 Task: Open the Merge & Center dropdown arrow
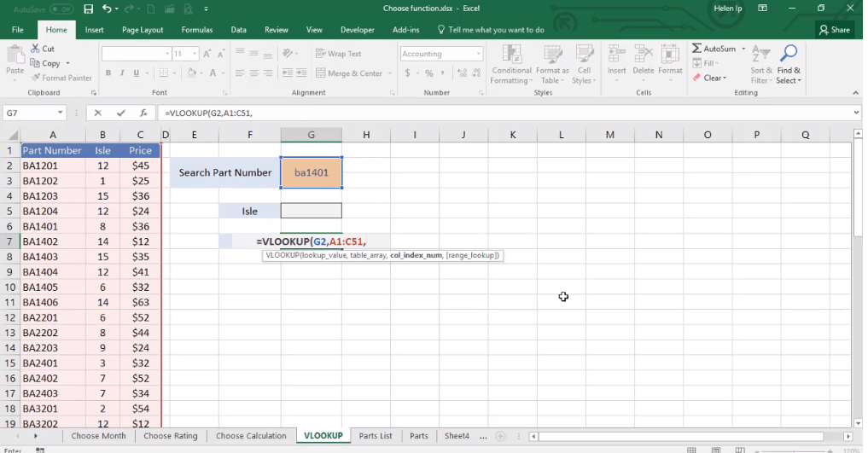(390, 73)
